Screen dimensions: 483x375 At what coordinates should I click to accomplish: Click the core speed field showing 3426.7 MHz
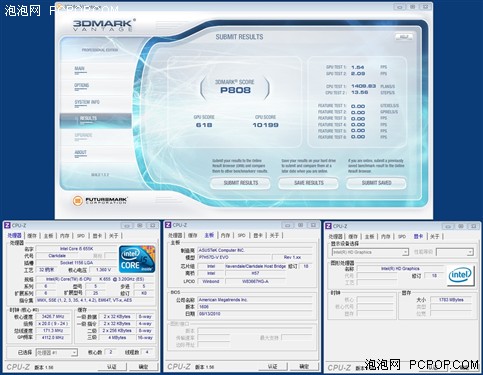[53, 316]
